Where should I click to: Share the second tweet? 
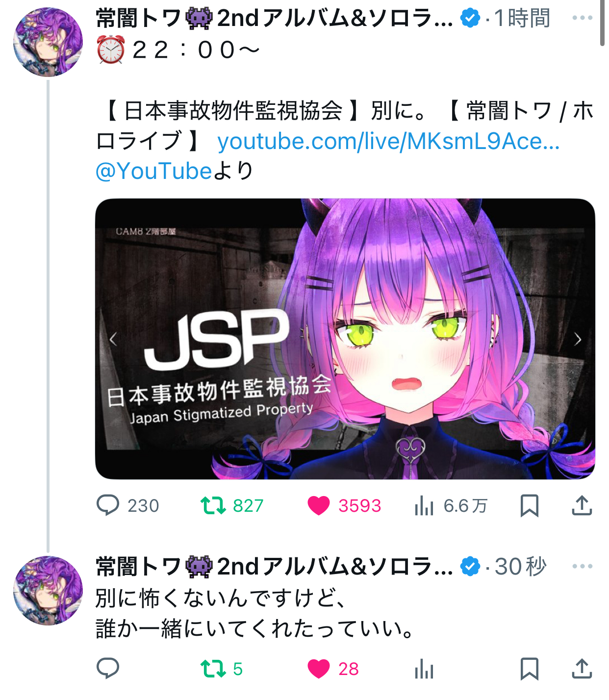click(x=582, y=669)
